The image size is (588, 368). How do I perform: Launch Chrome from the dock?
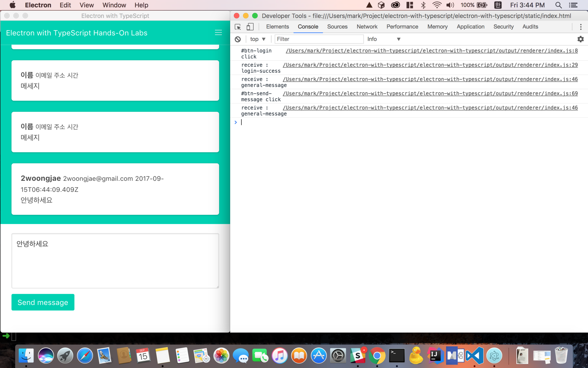[x=377, y=355]
